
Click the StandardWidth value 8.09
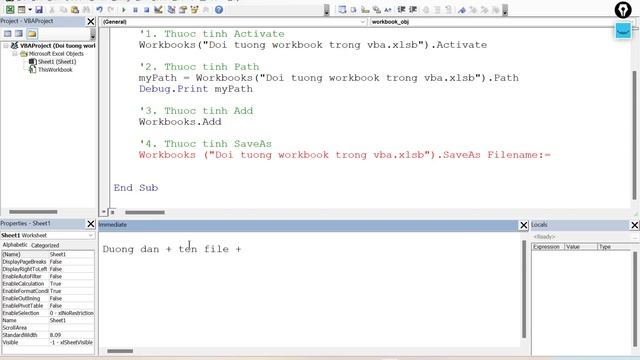[71, 335]
